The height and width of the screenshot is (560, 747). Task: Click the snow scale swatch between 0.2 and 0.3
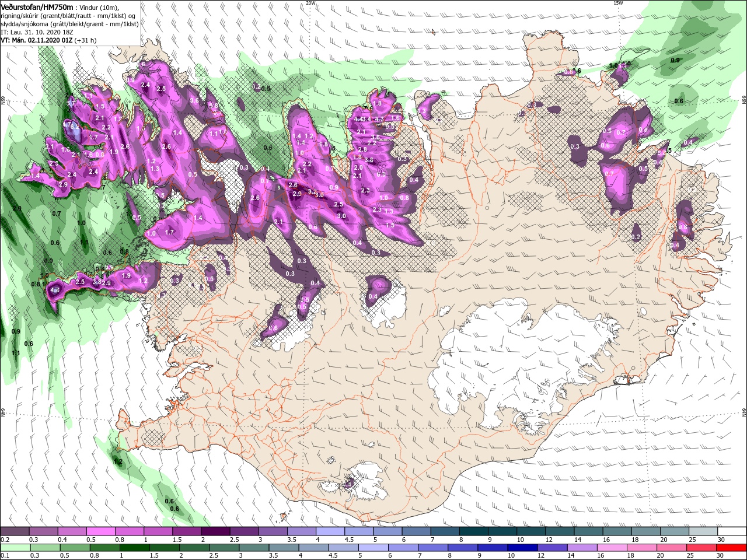[15, 531]
